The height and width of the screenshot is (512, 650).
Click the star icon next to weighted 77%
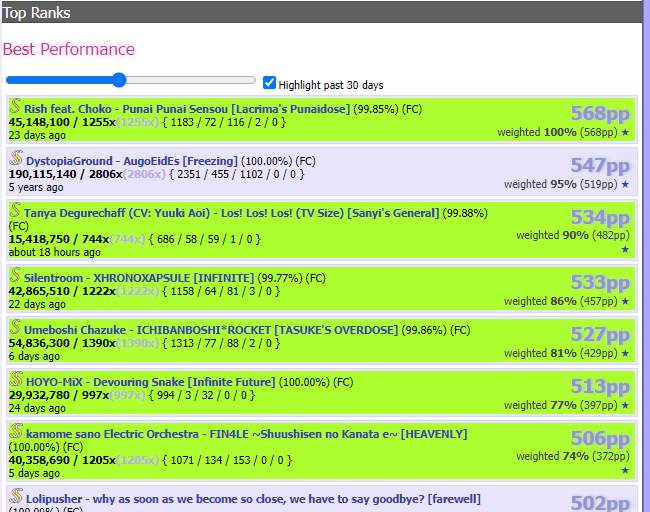pos(626,405)
